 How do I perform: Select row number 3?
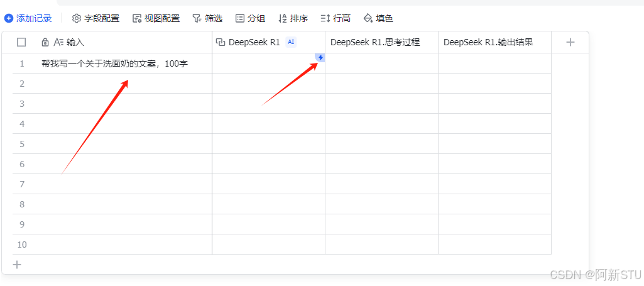pos(22,104)
